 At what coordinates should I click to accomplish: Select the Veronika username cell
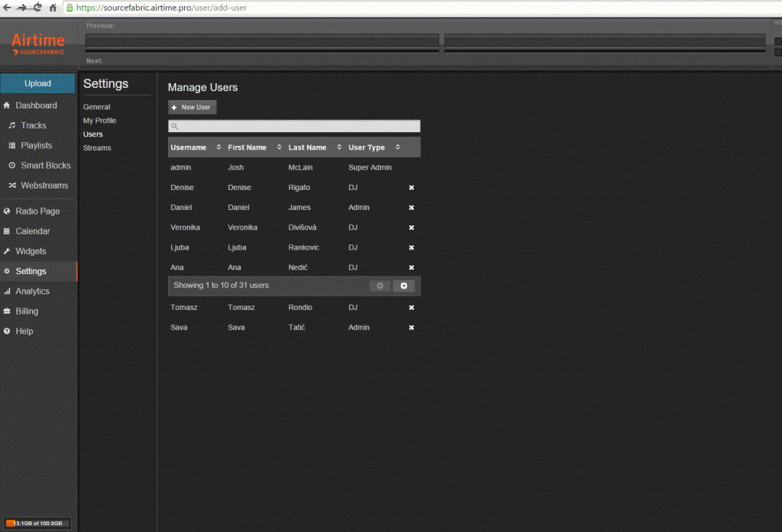[x=185, y=227]
